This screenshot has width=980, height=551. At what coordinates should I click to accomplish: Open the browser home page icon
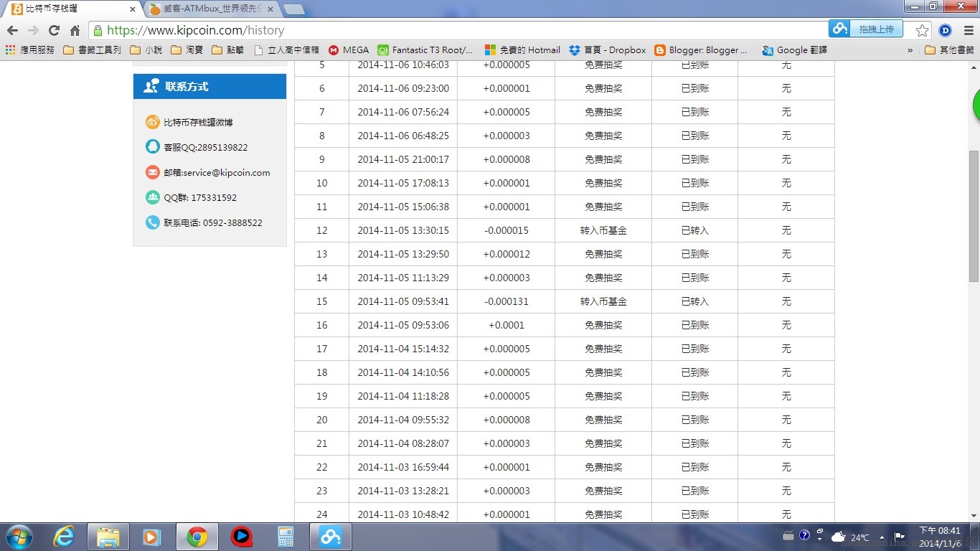75,30
